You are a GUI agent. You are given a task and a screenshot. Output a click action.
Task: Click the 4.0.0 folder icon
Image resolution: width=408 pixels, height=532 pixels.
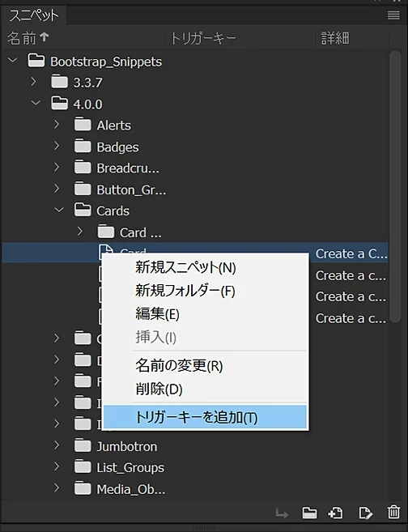tap(59, 104)
